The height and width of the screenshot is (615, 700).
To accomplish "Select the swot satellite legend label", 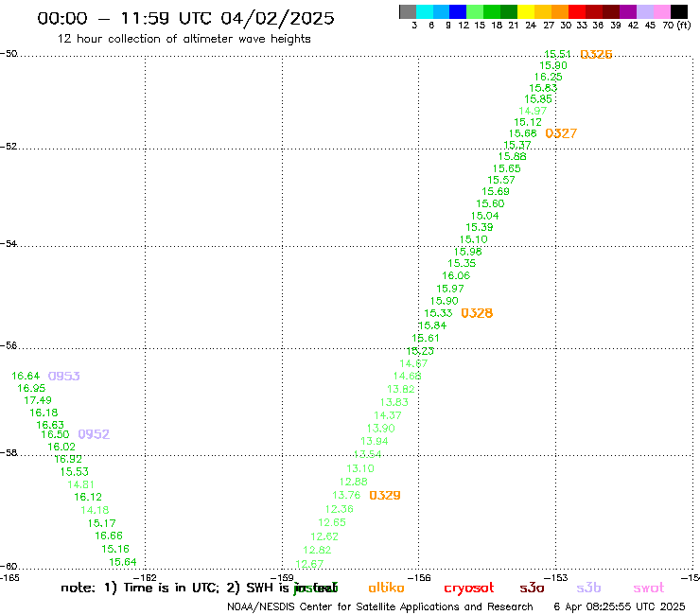I will point(649,588).
